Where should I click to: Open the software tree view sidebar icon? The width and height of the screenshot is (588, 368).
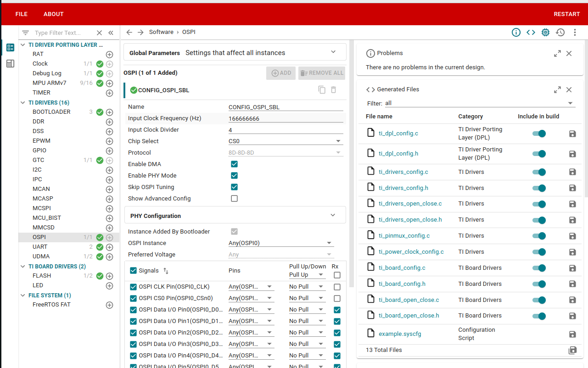(x=10, y=47)
